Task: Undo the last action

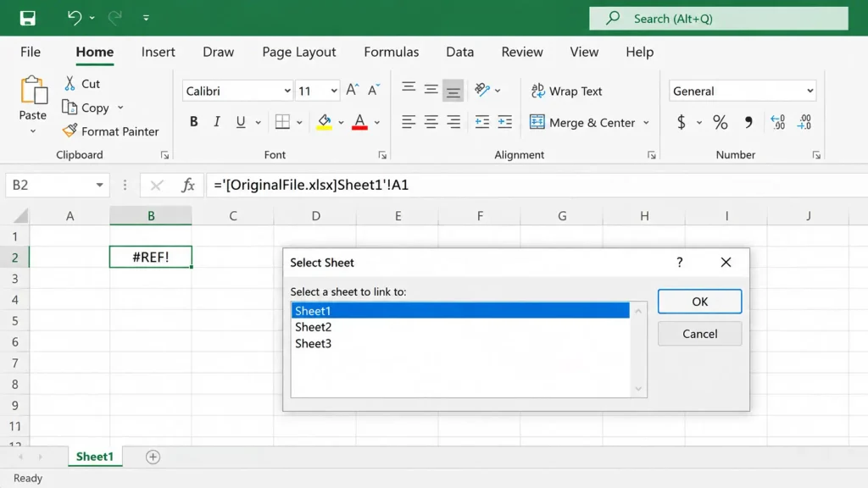Action: (75, 18)
